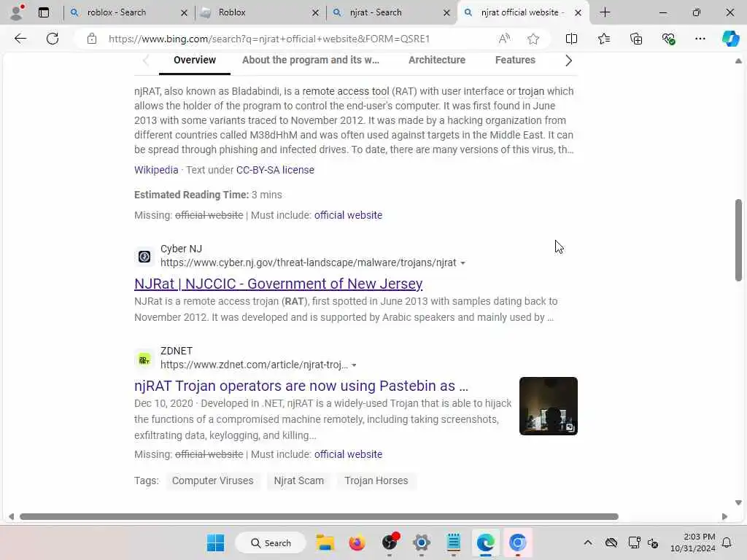Select the Computer Viruses tag
Viewport: 747px width, 560px height.
pyautogui.click(x=212, y=481)
